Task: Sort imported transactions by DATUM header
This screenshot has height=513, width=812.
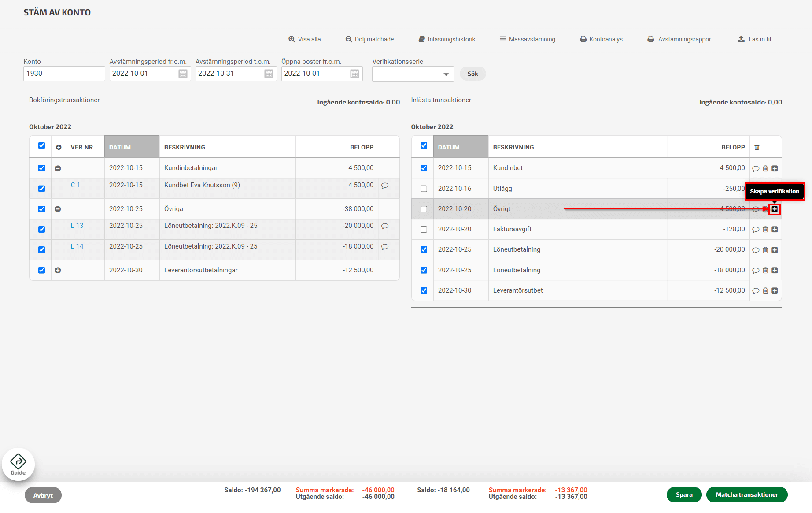Action: point(461,147)
